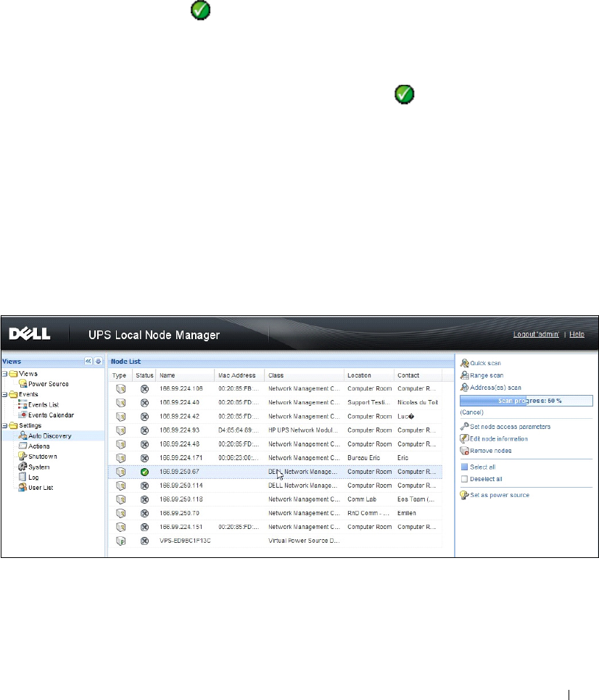Viewport: 599px width, 700px height.
Task: Open the Events List view
Action: (x=44, y=404)
